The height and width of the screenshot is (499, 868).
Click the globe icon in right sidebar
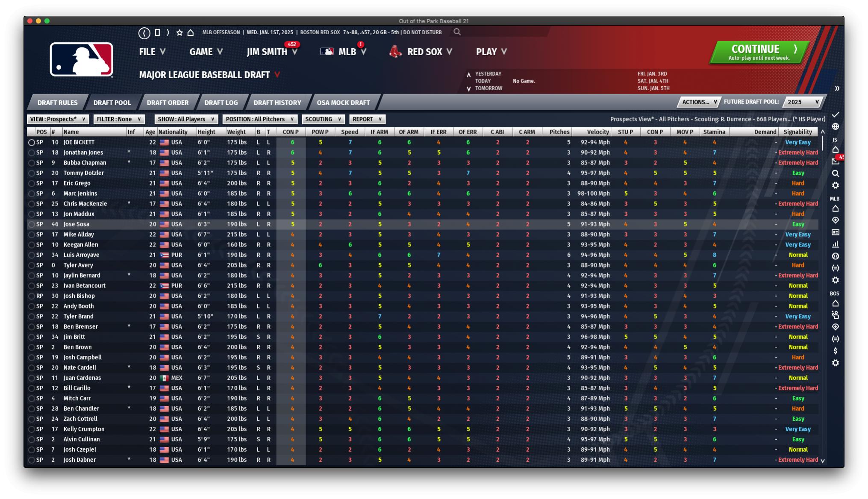coord(836,126)
